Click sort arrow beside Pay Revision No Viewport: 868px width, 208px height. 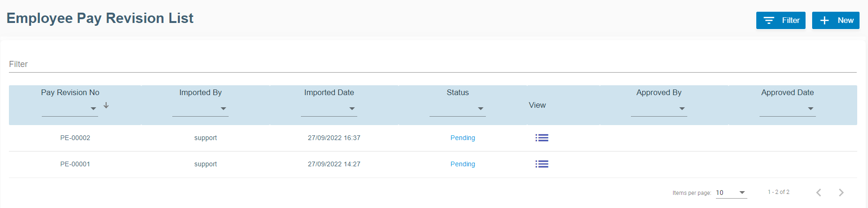click(x=106, y=105)
